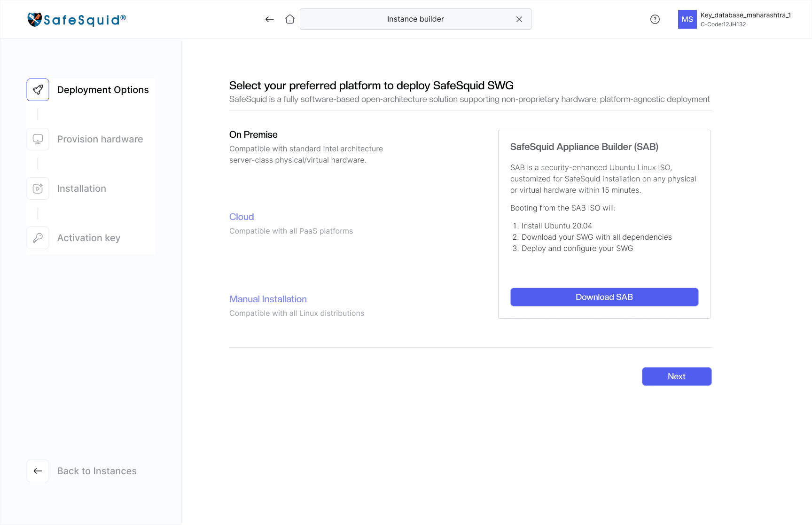Click 'Deploy and configure your SWG' item

577,248
